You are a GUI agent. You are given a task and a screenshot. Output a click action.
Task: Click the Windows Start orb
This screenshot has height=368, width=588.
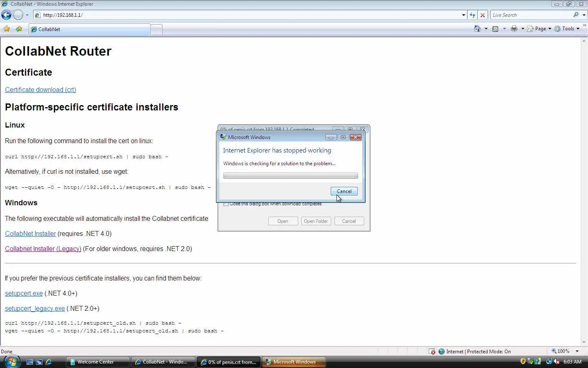(11, 362)
